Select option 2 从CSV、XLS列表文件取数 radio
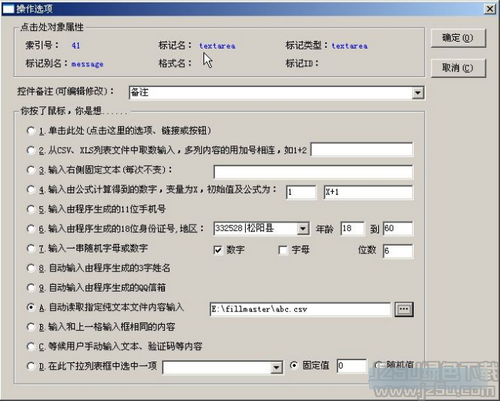The height and width of the screenshot is (401, 500). coord(30,150)
